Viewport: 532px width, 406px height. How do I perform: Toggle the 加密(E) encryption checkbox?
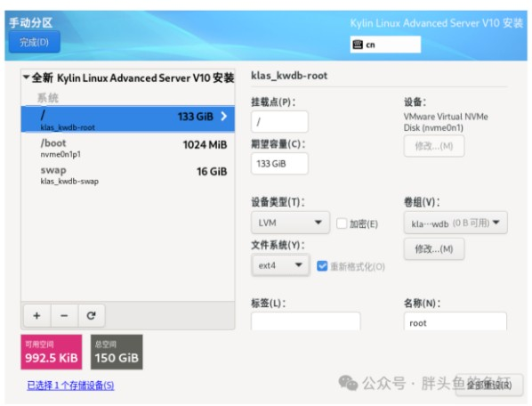click(x=342, y=223)
